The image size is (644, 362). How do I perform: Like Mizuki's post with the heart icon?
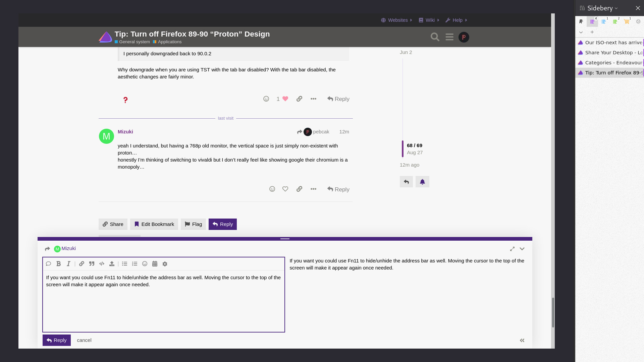click(285, 189)
